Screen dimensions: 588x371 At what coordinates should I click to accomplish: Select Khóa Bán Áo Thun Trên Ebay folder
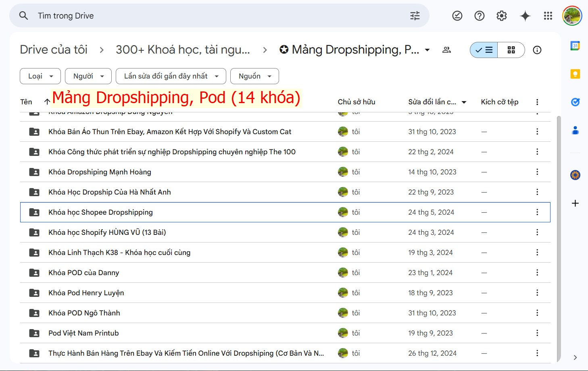pos(285,132)
